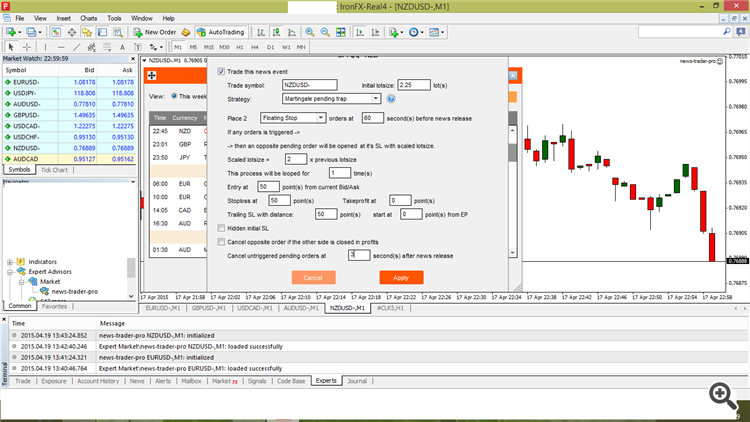The height and width of the screenshot is (422, 750).
Task: Switch to the Tick Chart tab
Action: (54, 170)
